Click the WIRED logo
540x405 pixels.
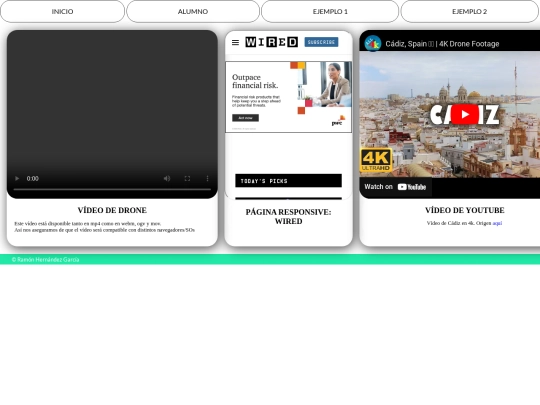coord(271,42)
